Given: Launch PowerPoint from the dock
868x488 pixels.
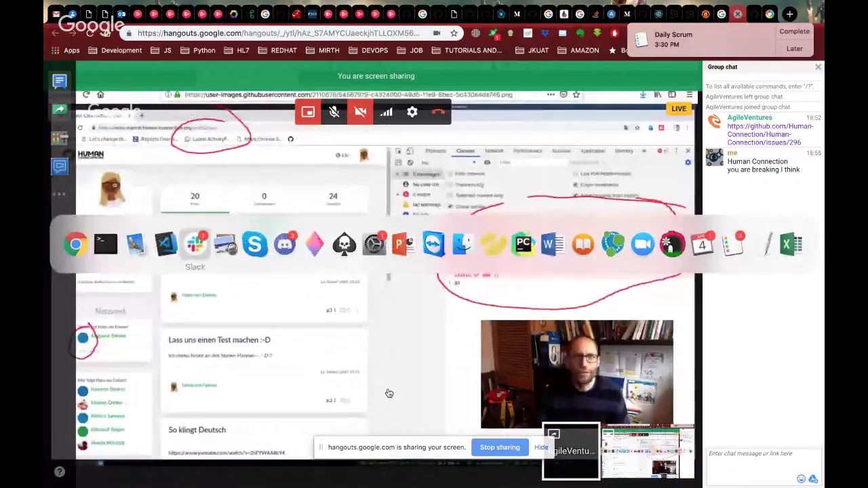Looking at the screenshot, I should pos(404,244).
